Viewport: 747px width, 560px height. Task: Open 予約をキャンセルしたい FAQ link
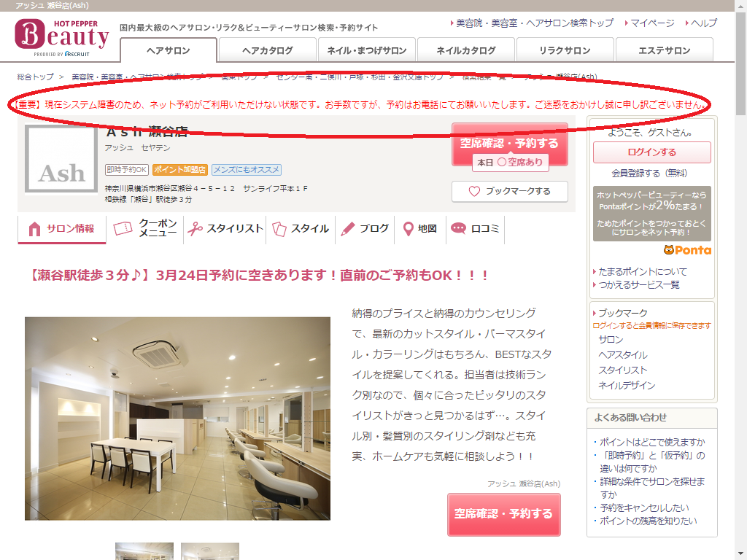click(x=645, y=508)
